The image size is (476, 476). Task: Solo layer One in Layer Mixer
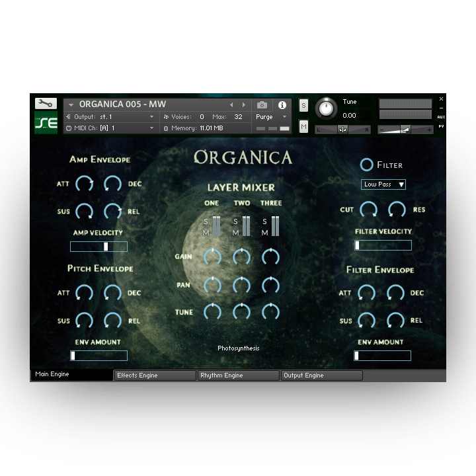pyautogui.click(x=206, y=221)
